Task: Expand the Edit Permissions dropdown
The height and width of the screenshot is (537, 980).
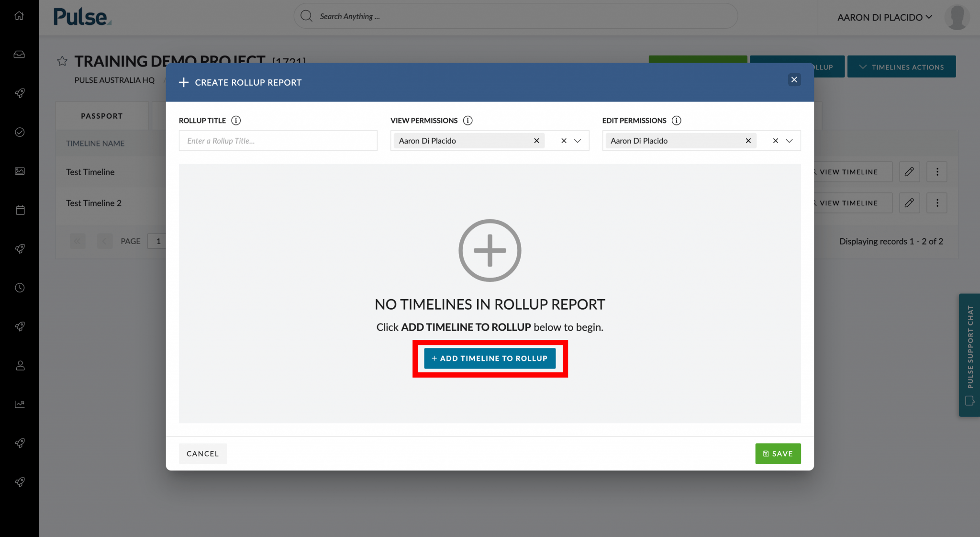Action: pyautogui.click(x=790, y=141)
